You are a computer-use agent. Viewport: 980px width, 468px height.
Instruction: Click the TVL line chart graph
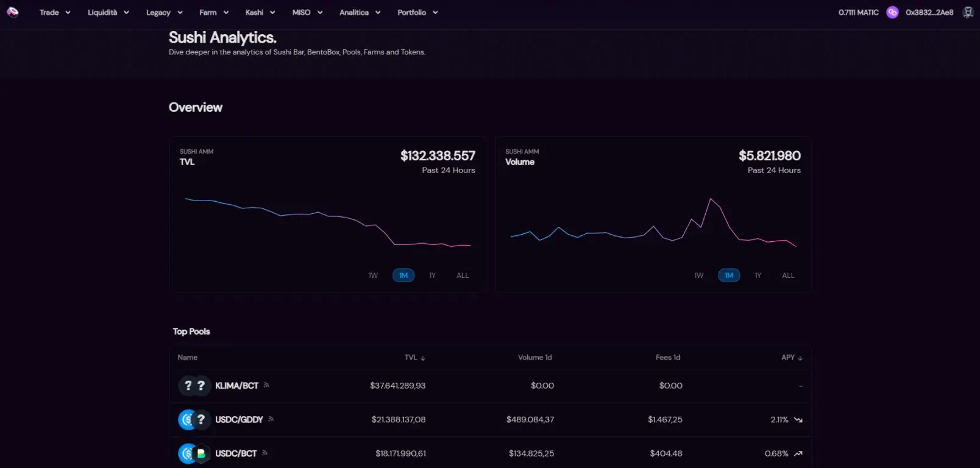[x=328, y=222]
